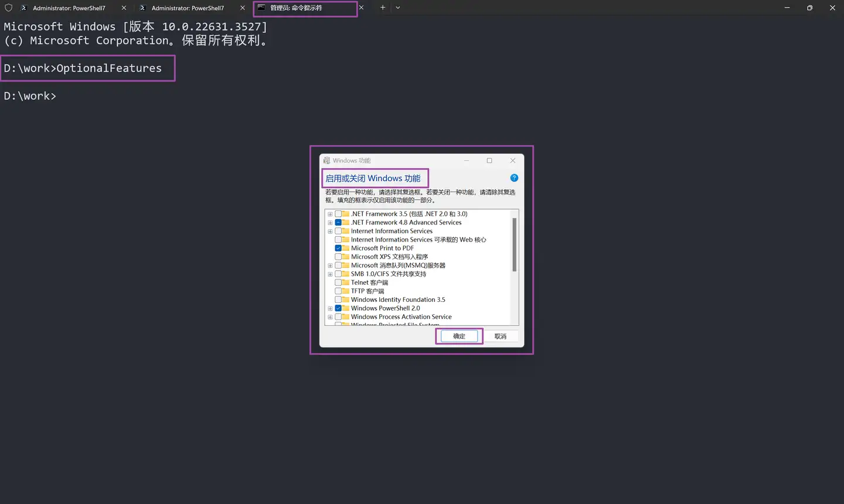Enable the .NET Framework 3.5 checkbox

click(338, 214)
